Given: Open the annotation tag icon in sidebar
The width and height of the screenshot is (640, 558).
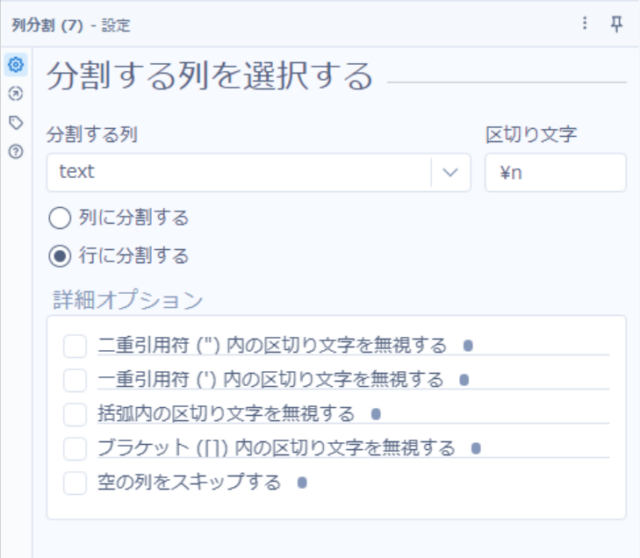Looking at the screenshot, I should (x=16, y=122).
